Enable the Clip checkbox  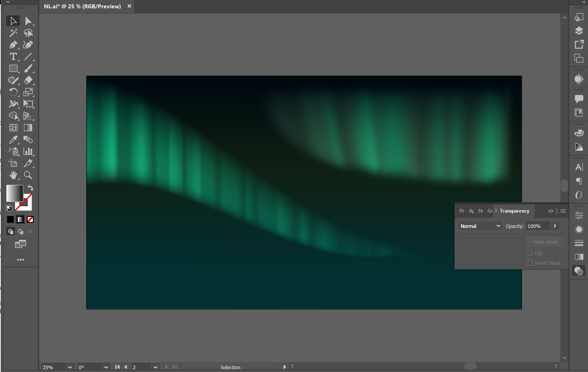click(529, 253)
